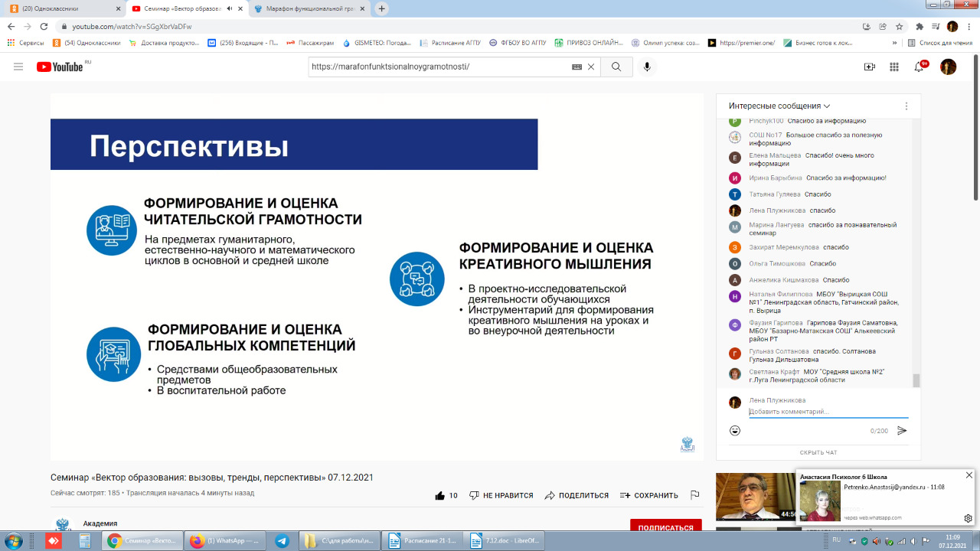Send the chat message arrow icon
980x551 pixels.
click(902, 431)
